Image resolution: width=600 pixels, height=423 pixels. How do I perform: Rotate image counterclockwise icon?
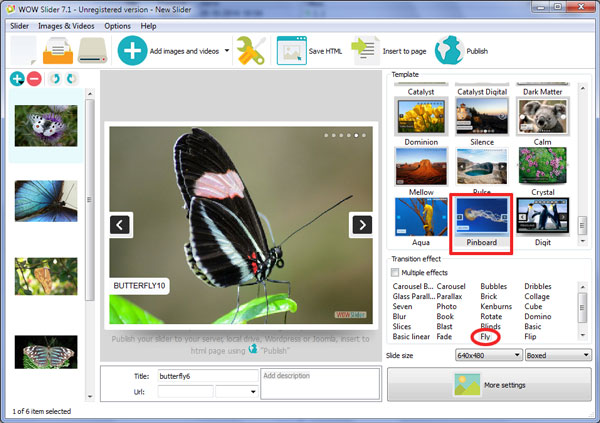55,79
